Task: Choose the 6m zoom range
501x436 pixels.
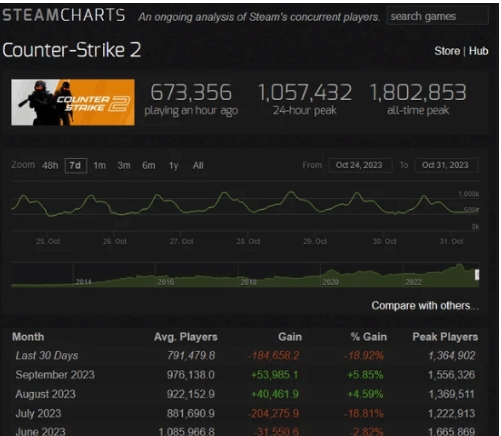Action: [x=149, y=165]
